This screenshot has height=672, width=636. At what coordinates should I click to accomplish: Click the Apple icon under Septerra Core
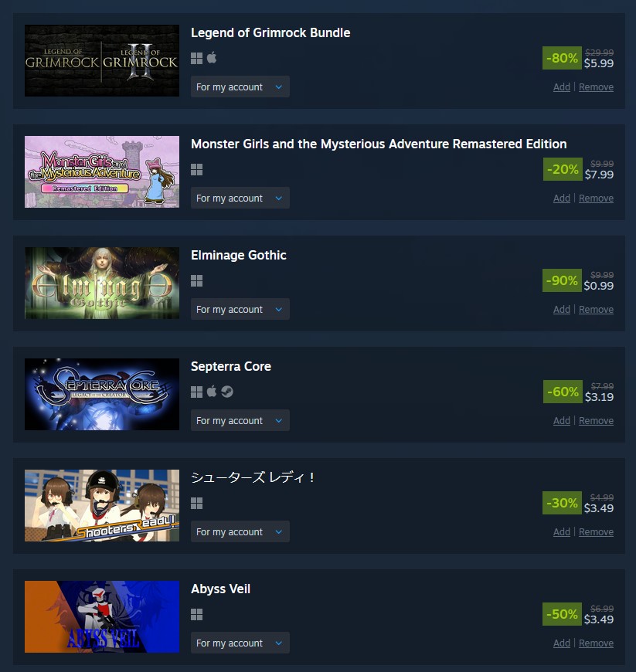point(212,392)
